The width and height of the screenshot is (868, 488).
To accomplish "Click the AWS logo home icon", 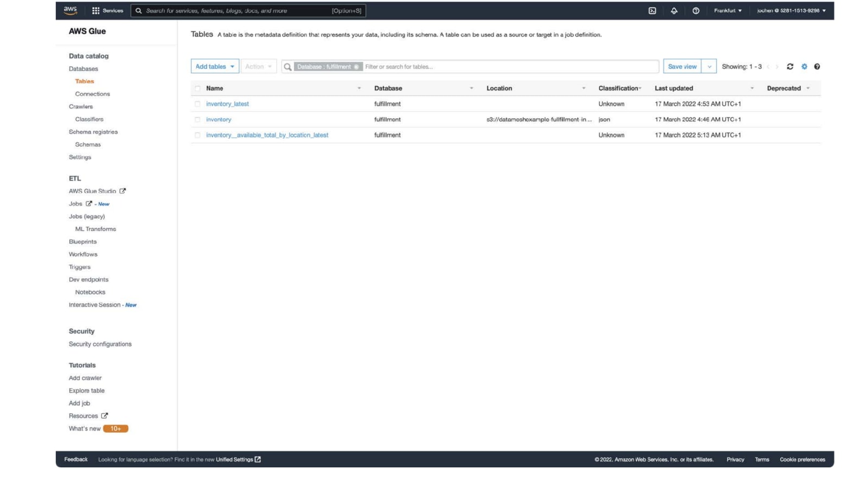I will click(x=71, y=10).
